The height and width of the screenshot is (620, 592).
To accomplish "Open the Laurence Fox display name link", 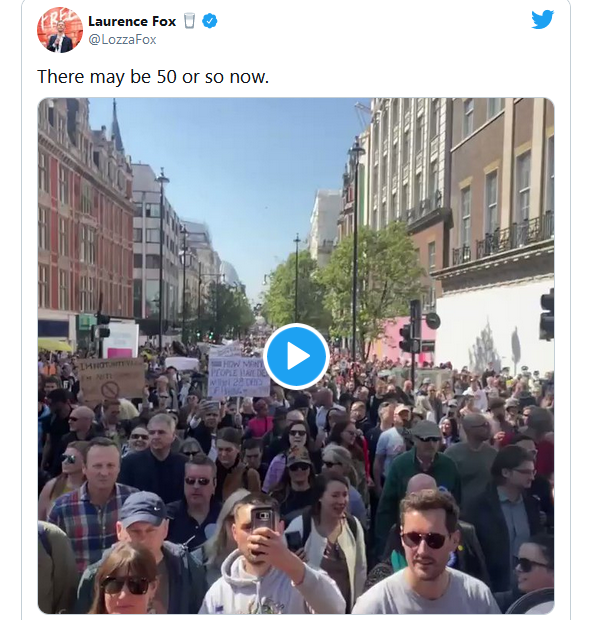I will tap(132, 21).
